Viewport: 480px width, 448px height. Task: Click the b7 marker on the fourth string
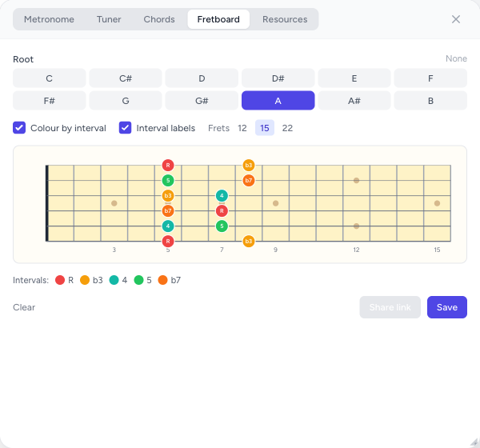click(x=168, y=210)
